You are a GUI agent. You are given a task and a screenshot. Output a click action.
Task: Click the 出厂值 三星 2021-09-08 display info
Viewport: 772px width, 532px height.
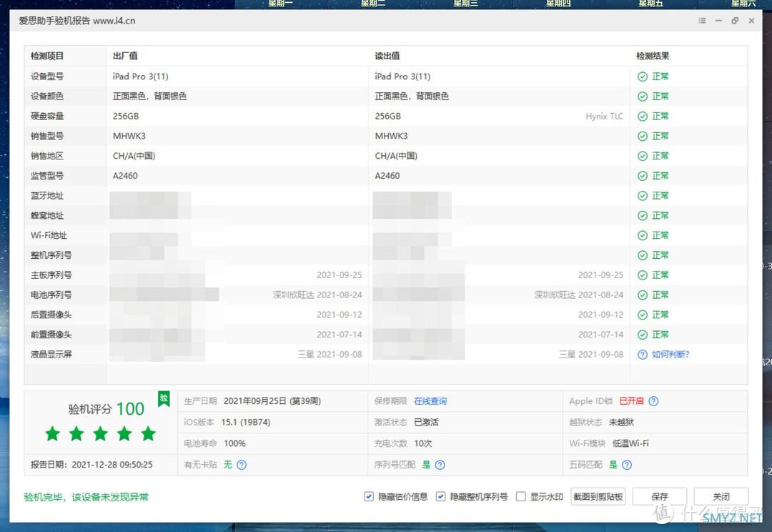(330, 354)
